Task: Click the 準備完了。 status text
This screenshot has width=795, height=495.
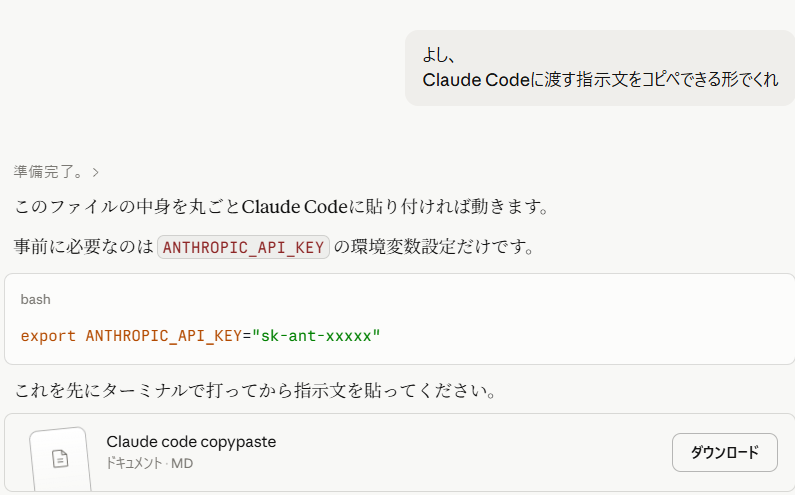Action: [x=49, y=172]
